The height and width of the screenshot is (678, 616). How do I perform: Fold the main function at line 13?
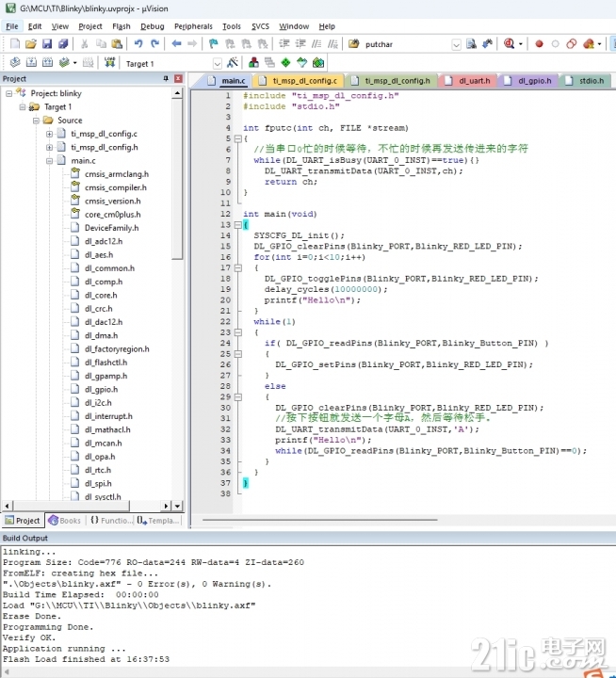coord(237,225)
